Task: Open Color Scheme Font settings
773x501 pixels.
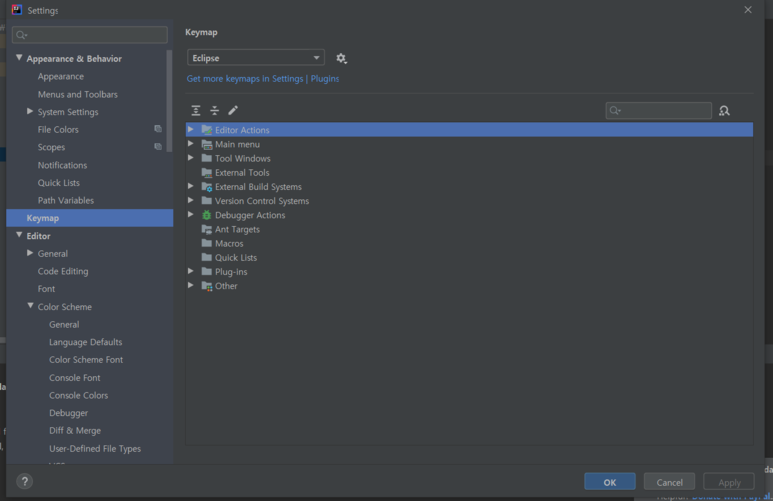Action: (86, 360)
